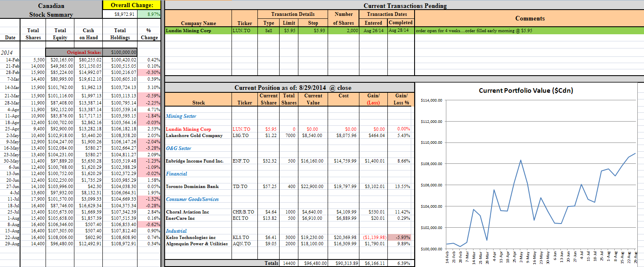
Task: Select the $22,900.00 current value cell
Action: coord(313,186)
